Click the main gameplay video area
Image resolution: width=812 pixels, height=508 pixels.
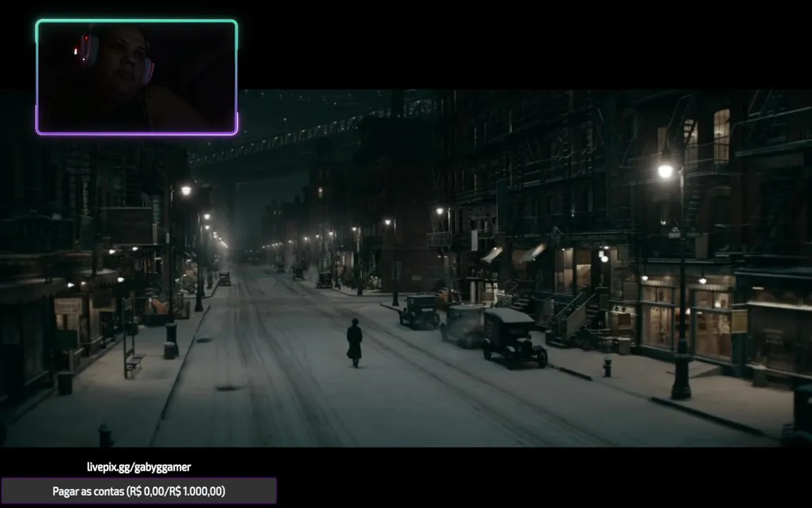coord(406,268)
